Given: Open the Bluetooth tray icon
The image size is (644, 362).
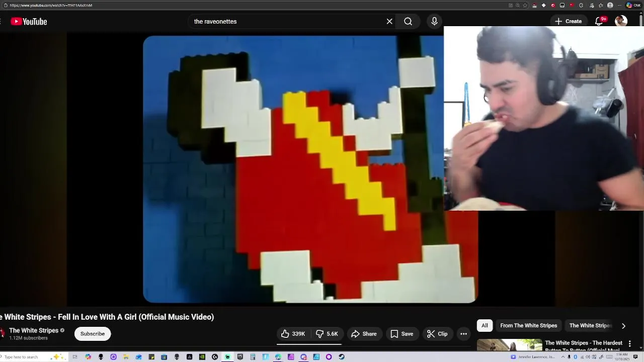Looking at the screenshot, I should point(575,357).
